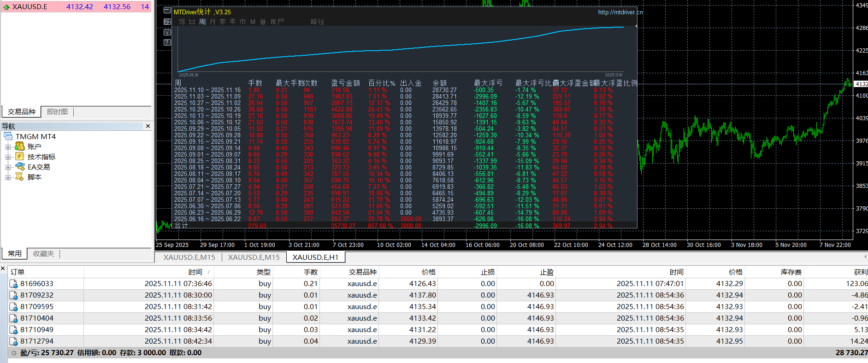Click the EA交易 expert advisor icon
This screenshot has width=868, height=363.
tap(20, 167)
